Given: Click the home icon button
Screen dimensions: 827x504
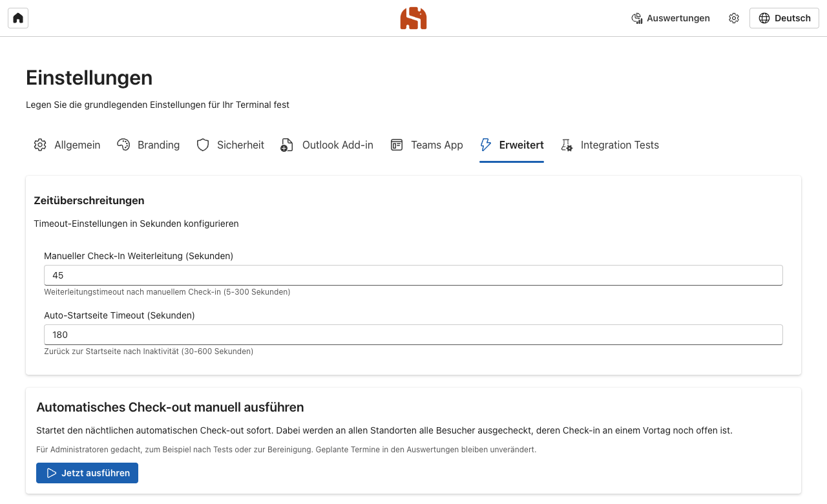Looking at the screenshot, I should click(x=18, y=18).
